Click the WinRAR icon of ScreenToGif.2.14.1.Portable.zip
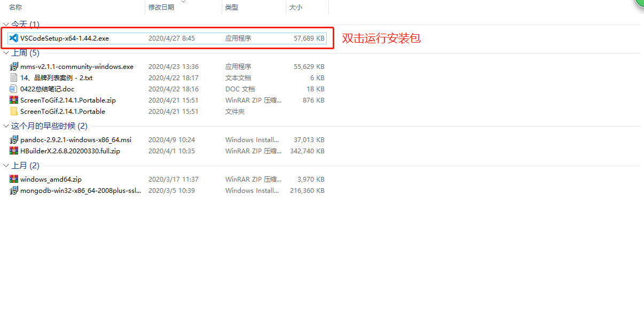The image size is (644, 327). pos(13,100)
